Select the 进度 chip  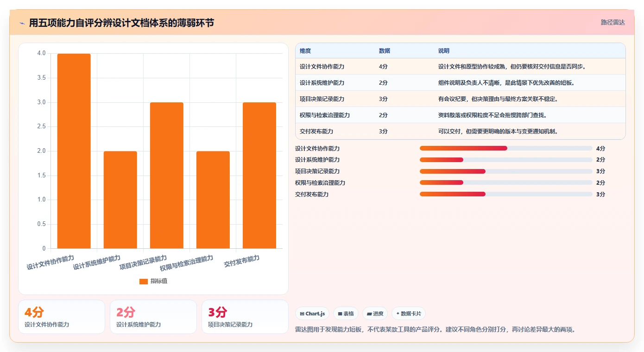pyautogui.click(x=375, y=314)
